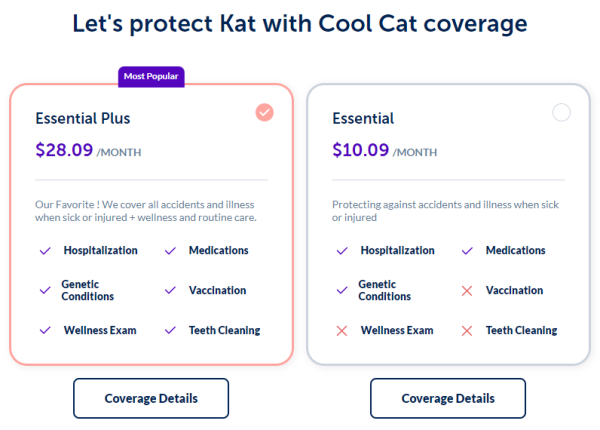Click Hospitalization checkmark in Essential plan

click(341, 251)
